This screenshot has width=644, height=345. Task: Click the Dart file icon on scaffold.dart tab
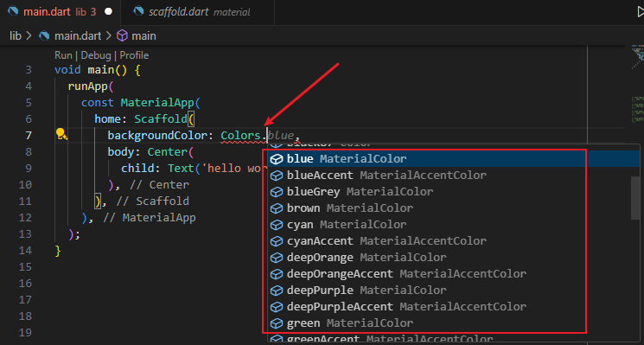(x=139, y=11)
